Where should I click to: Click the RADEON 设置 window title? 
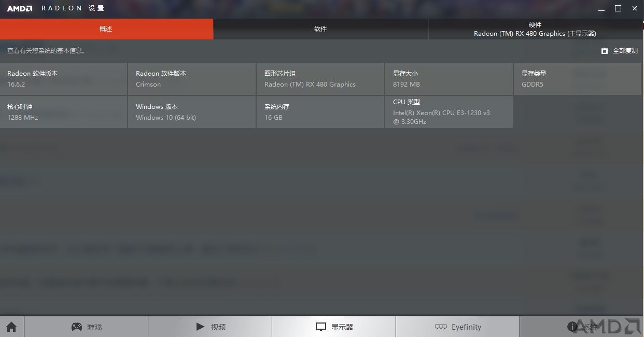[73, 8]
